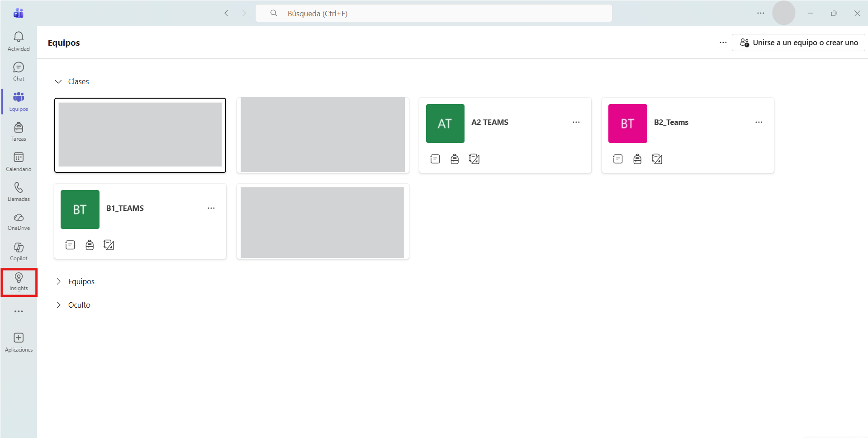The width and height of the screenshot is (868, 438).
Task: Open B2_Teams grades icon
Action: (657, 159)
